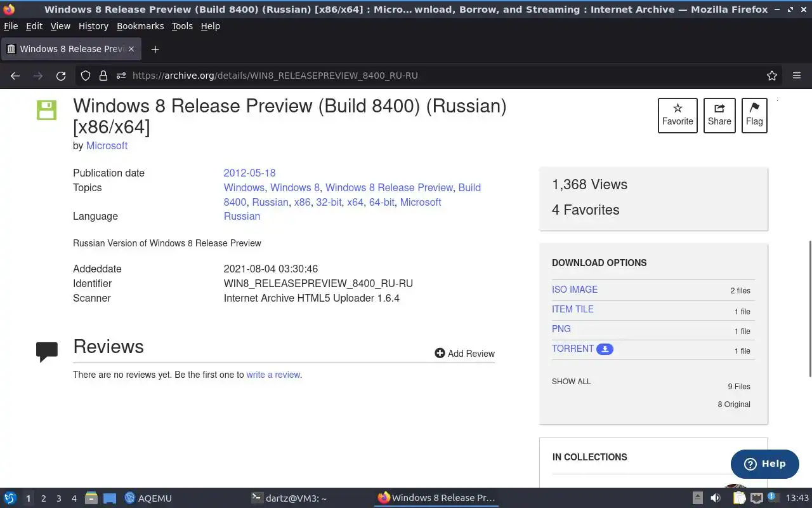This screenshot has height=508, width=812.
Task: Expand ISO IMAGE download option
Action: (575, 290)
